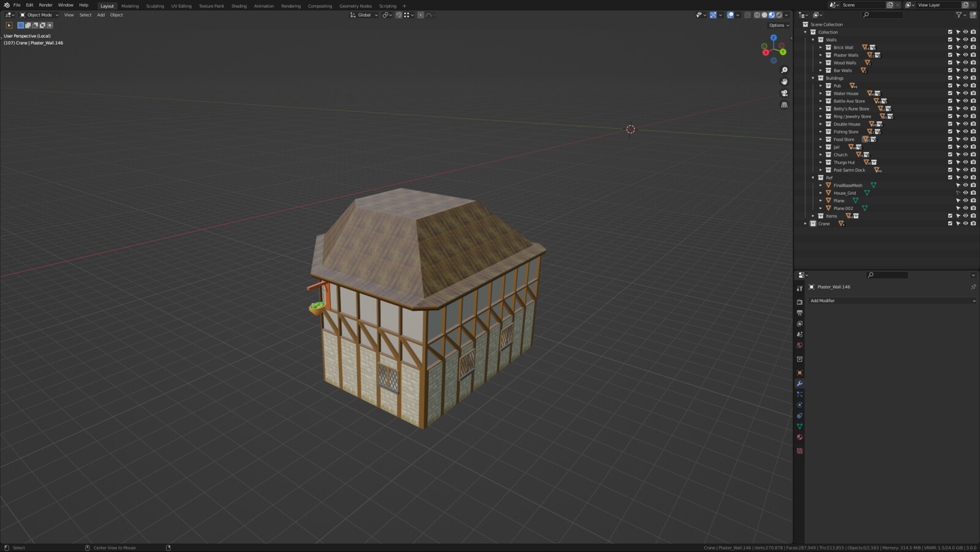The width and height of the screenshot is (980, 552).
Task: Switch to the Shading workspace tab
Action: point(239,6)
